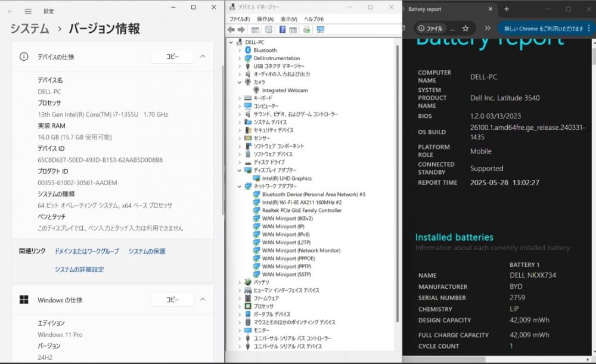Collapse the ネットワーク アダプター node
Screen dimensions: 596x364
click(240, 186)
